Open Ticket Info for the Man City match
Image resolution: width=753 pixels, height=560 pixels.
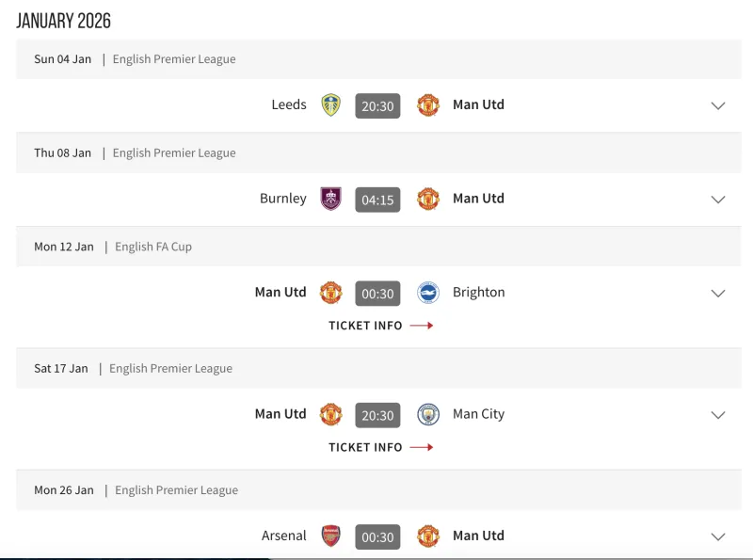(x=380, y=447)
